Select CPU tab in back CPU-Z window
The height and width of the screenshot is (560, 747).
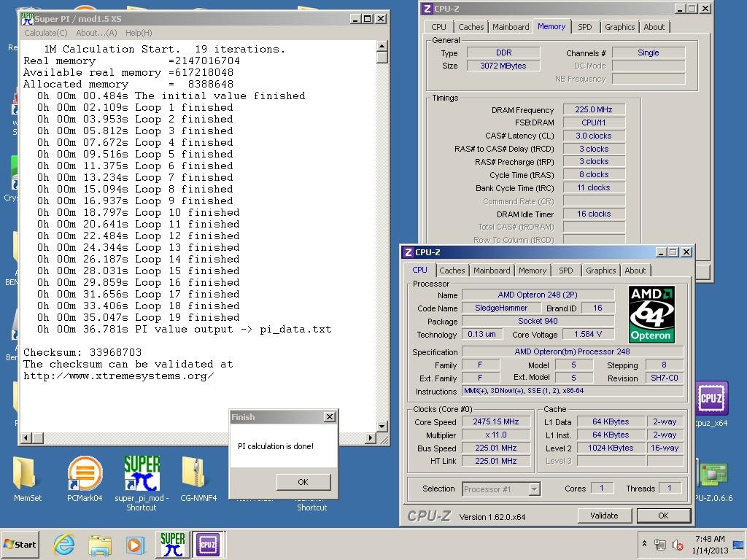pyautogui.click(x=438, y=27)
